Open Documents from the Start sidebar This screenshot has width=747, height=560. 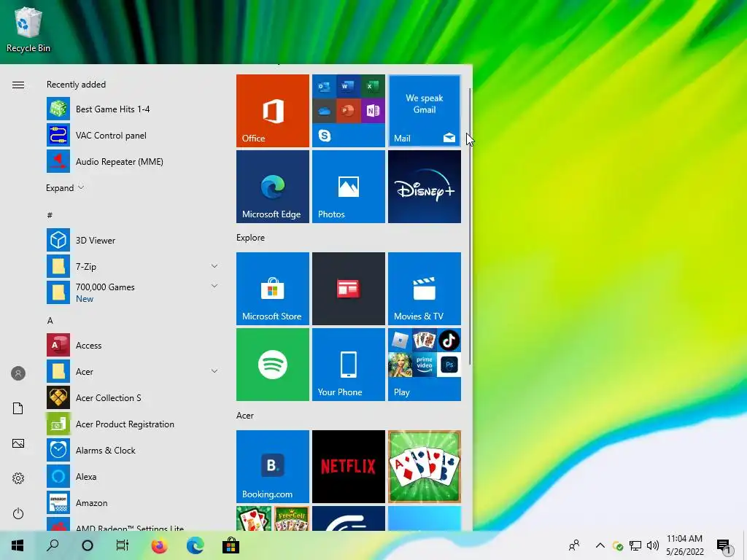tap(18, 408)
